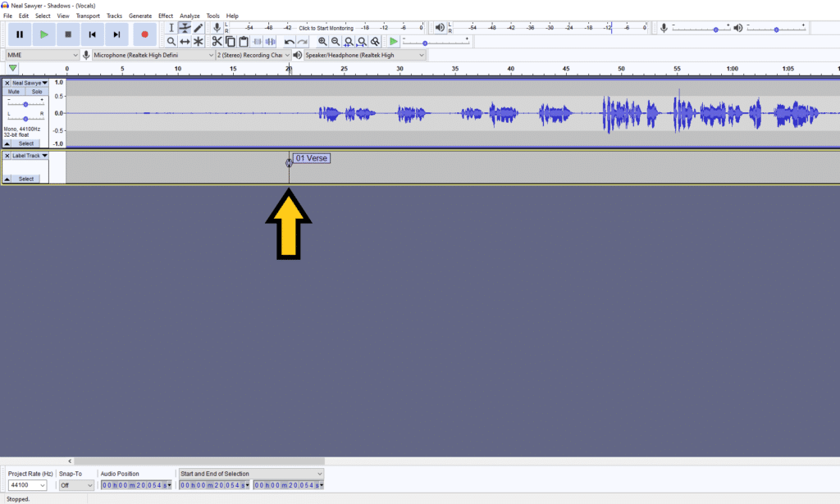Adjust the track's pan slider
840x504 pixels.
coord(25,119)
